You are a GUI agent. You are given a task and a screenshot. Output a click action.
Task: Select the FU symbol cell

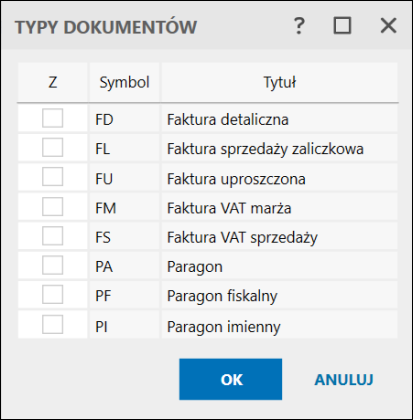[124, 178]
